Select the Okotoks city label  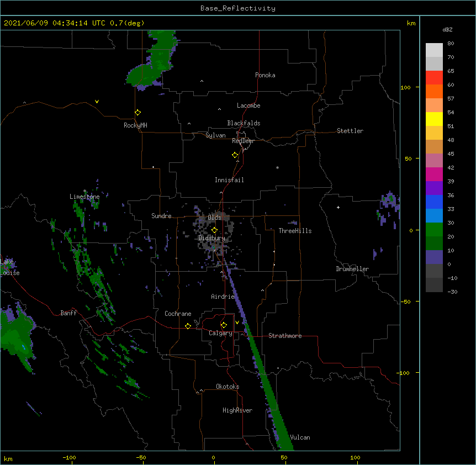[x=228, y=387]
